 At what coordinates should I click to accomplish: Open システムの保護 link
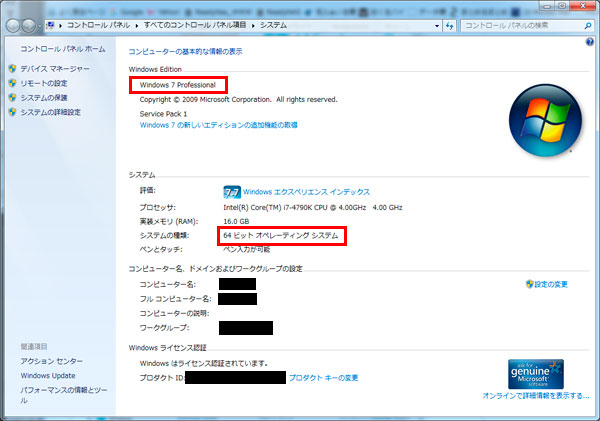click(44, 98)
